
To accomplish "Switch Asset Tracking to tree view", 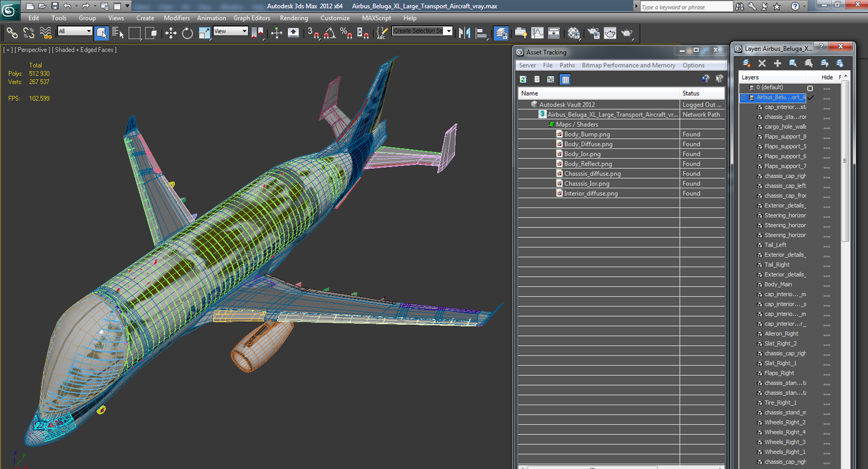I will (551, 79).
